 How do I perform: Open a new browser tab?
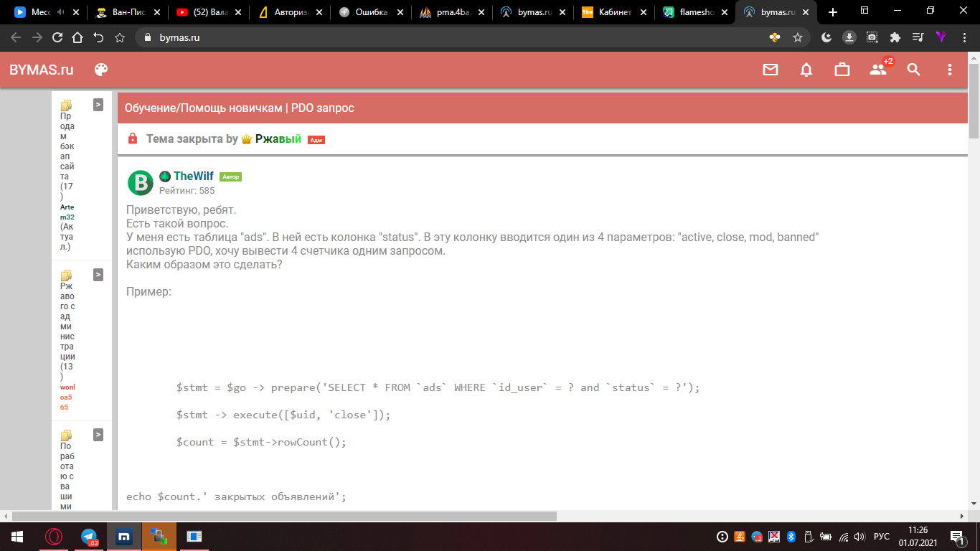(833, 12)
